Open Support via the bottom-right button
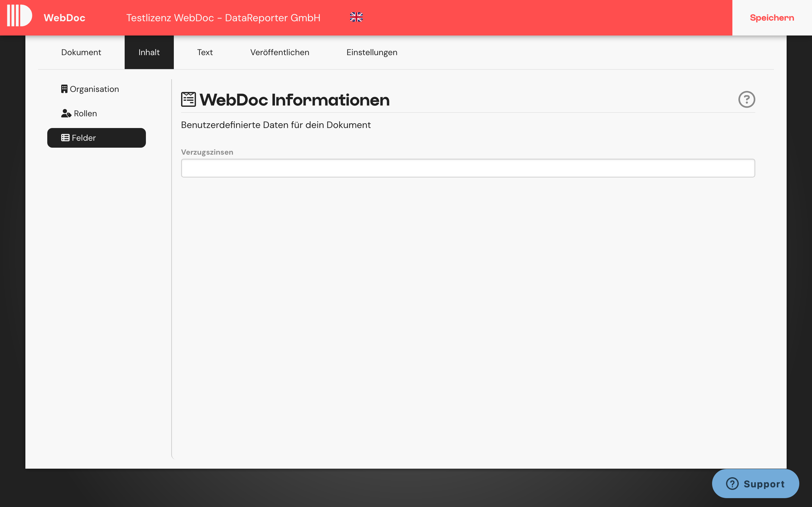 (756, 484)
